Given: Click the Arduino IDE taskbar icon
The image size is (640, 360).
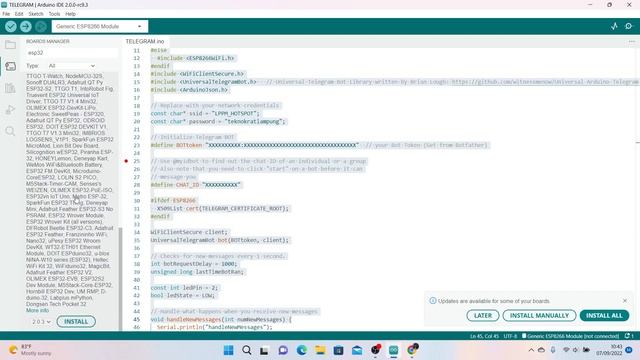Looking at the screenshot, I should [393, 350].
